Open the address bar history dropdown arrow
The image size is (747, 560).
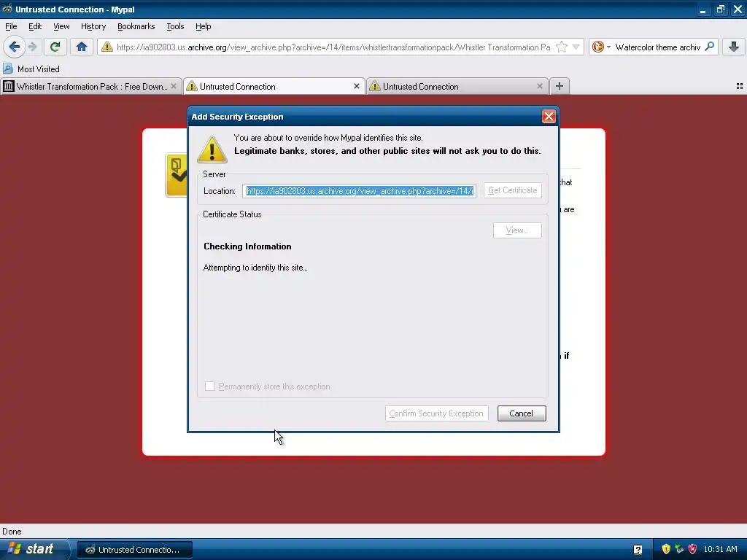pos(576,47)
